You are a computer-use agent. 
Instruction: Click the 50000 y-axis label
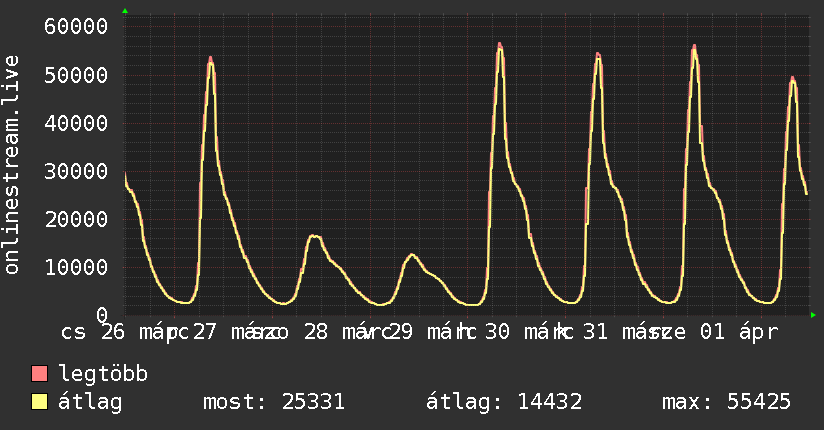(76, 75)
